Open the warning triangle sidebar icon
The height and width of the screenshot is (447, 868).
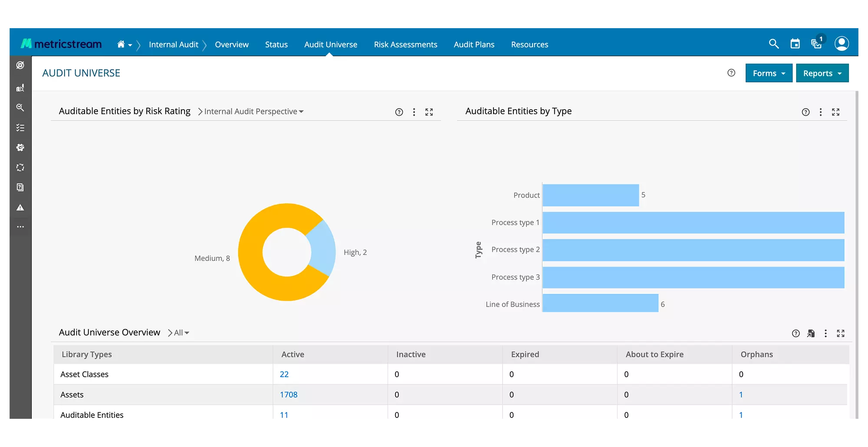(20, 208)
